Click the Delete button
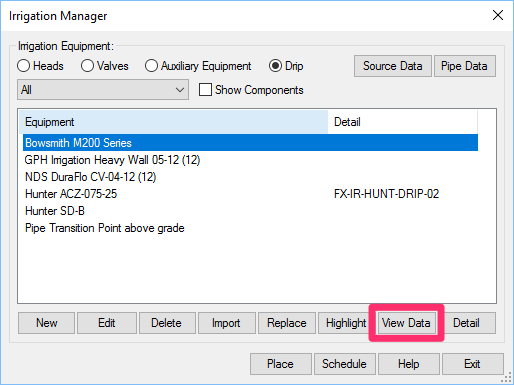 [x=166, y=323]
